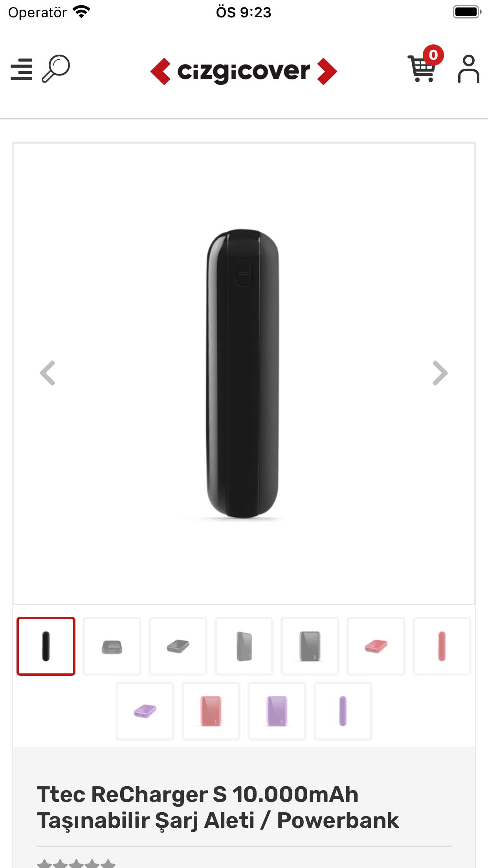The height and width of the screenshot is (868, 488).
Task: Pick the purple angled flat powerbank thumbnail
Action: click(145, 711)
